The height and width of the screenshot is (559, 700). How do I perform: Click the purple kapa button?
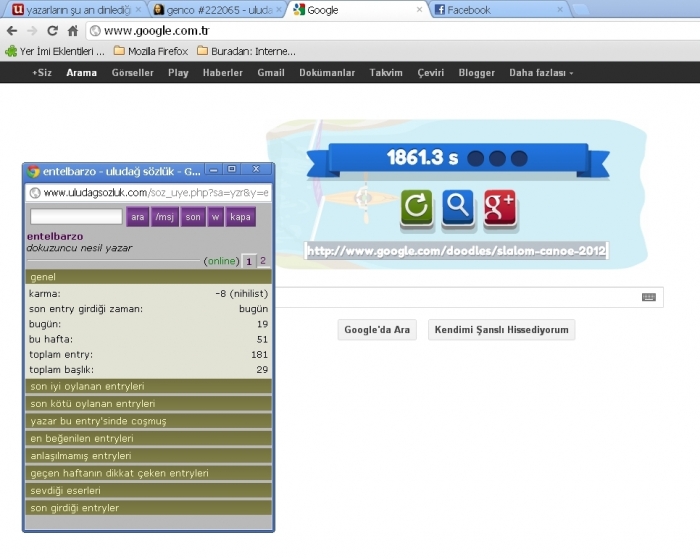coord(240,217)
